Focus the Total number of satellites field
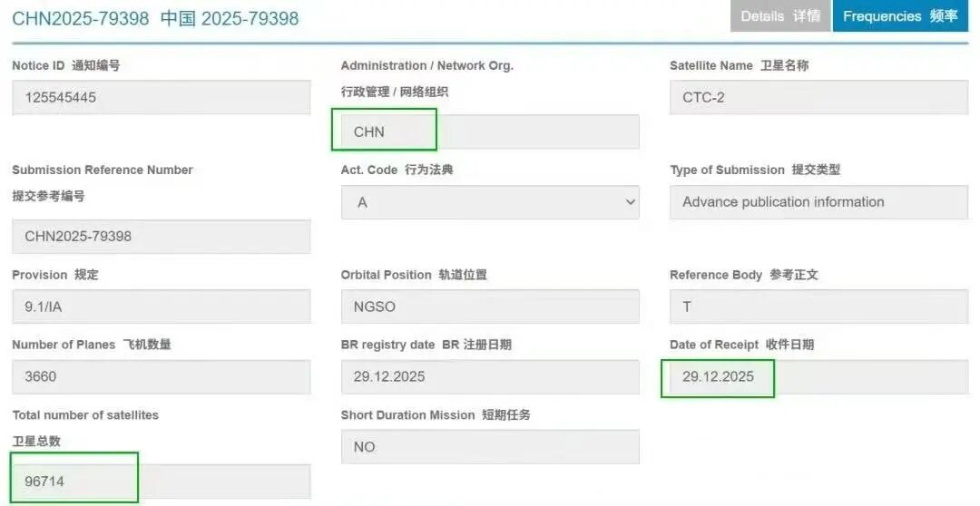Screen dimensions: 980x506 [161, 482]
